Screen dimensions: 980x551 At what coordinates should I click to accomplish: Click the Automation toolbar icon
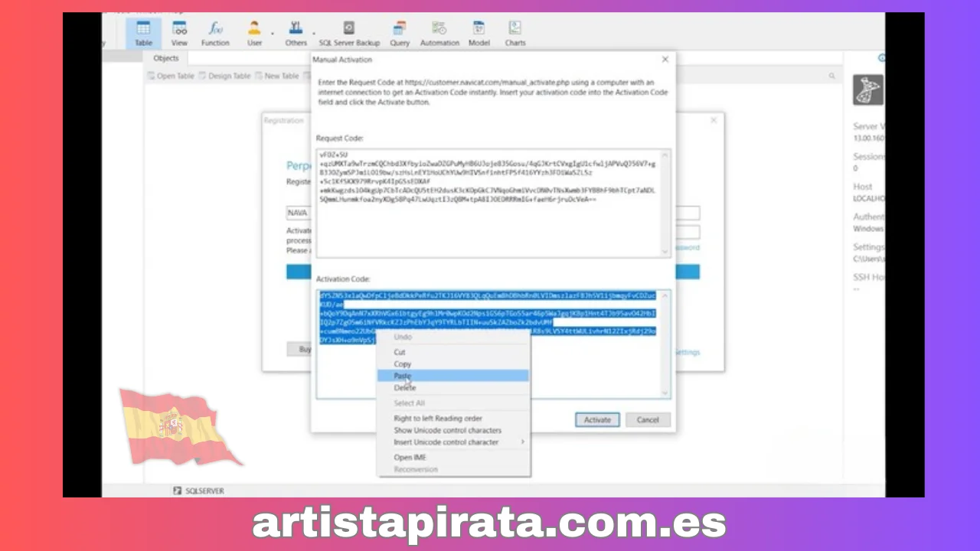click(439, 33)
